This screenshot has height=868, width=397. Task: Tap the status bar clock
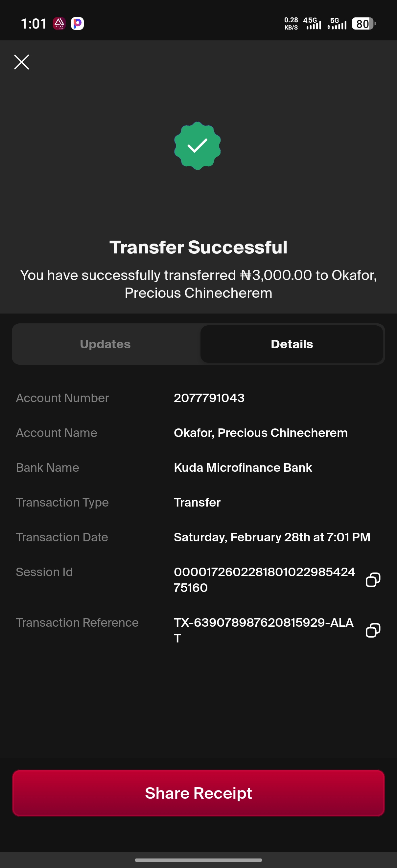[34, 24]
